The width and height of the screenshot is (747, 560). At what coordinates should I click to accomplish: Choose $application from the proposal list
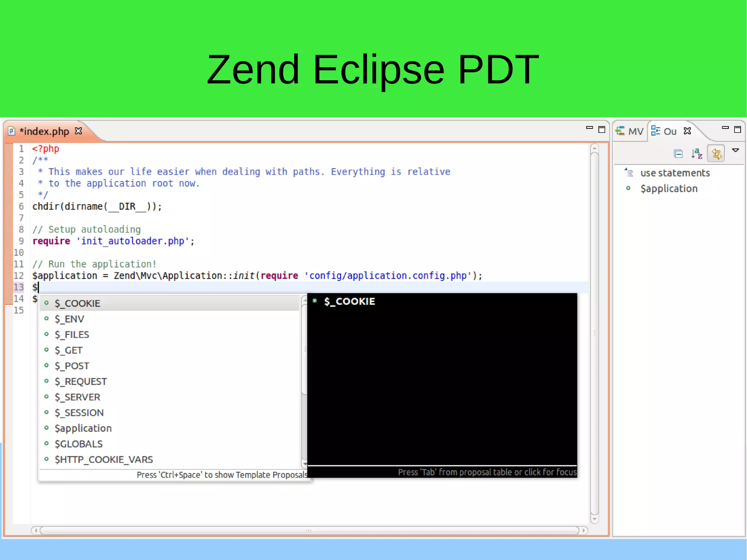[169, 428]
